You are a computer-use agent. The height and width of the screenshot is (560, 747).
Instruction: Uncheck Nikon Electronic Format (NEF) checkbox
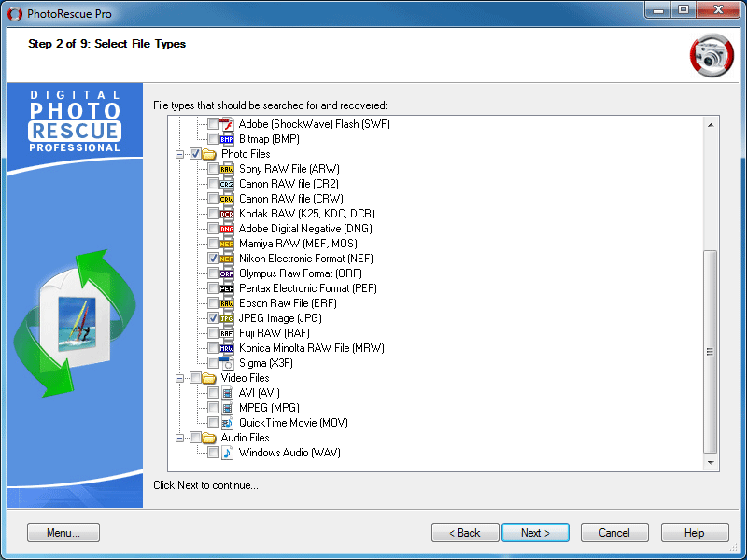pyautogui.click(x=213, y=259)
